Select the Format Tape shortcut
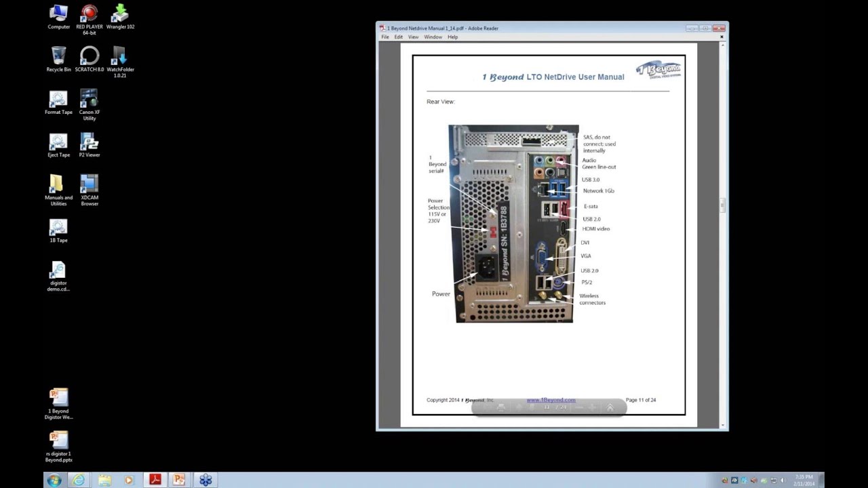Viewport: 868px width, 488px height. [58, 102]
